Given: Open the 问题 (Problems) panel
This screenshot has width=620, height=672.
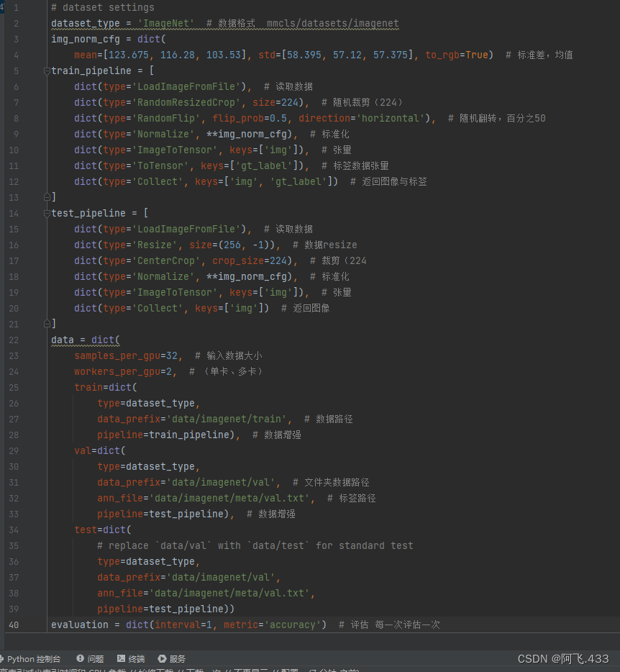Looking at the screenshot, I should pyautogui.click(x=90, y=658).
